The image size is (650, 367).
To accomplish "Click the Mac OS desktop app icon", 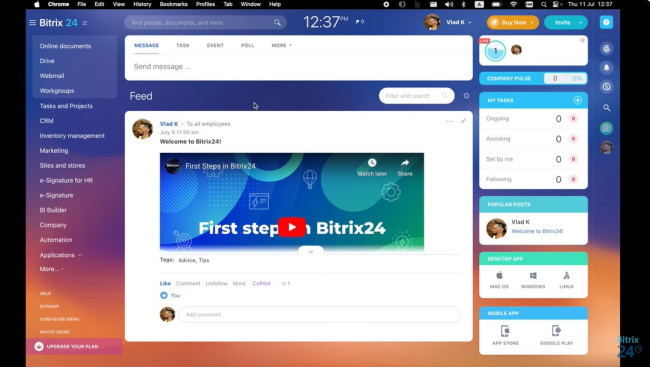I will (x=499, y=279).
